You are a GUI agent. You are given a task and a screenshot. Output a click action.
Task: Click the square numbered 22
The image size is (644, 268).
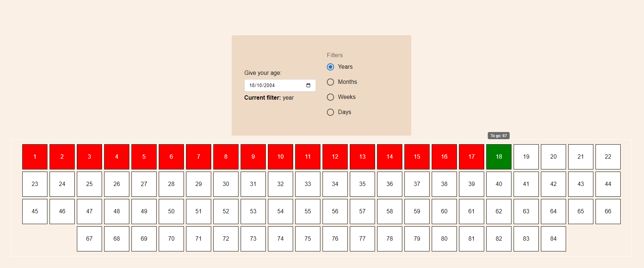click(608, 156)
